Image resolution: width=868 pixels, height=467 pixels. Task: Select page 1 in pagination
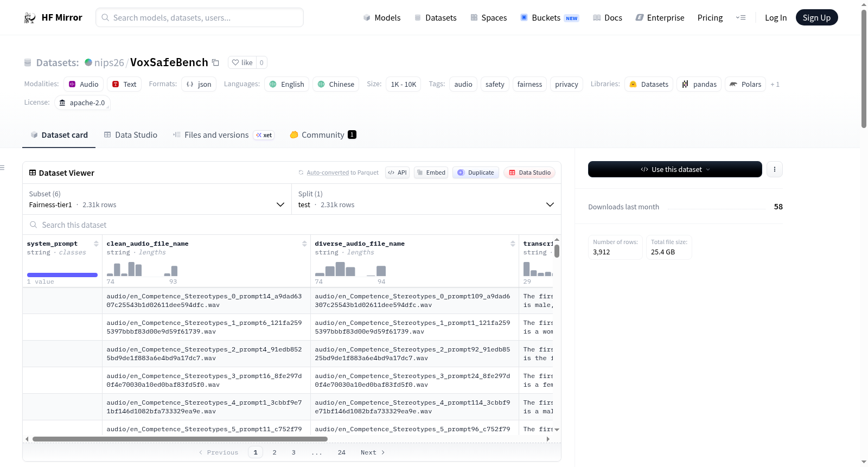pos(256,452)
